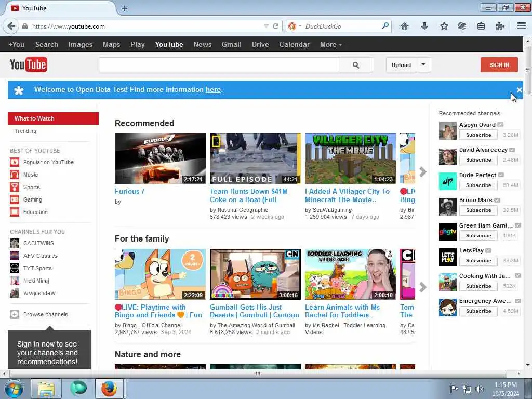
Task: Click the red SIGN IN button
Action: tap(499, 65)
